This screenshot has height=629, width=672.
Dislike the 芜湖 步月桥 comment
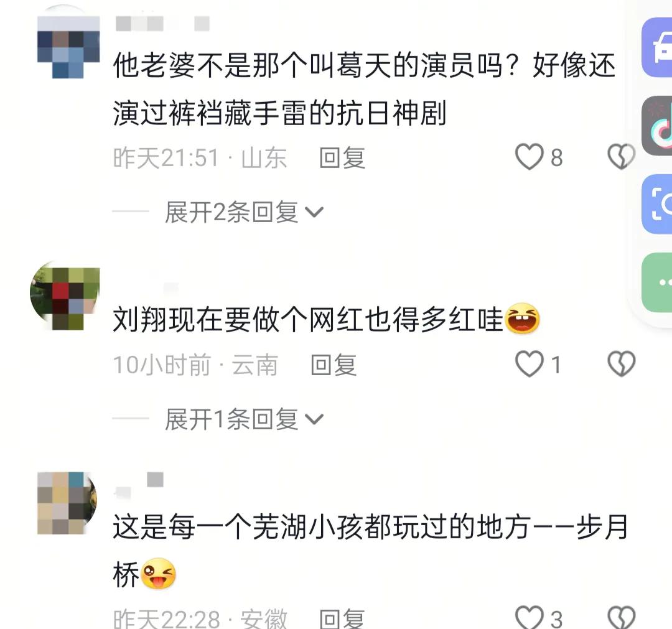pos(621,618)
